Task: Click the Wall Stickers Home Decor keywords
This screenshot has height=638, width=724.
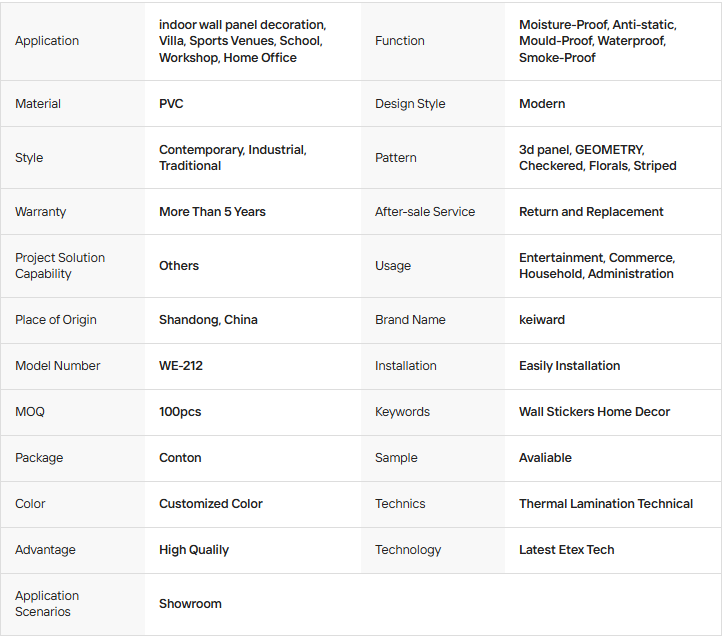Action: coord(594,412)
